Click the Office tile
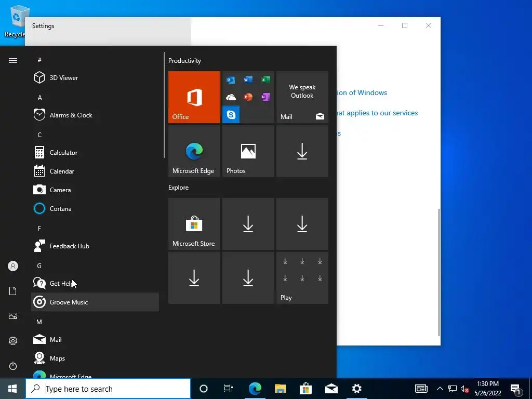 194,97
